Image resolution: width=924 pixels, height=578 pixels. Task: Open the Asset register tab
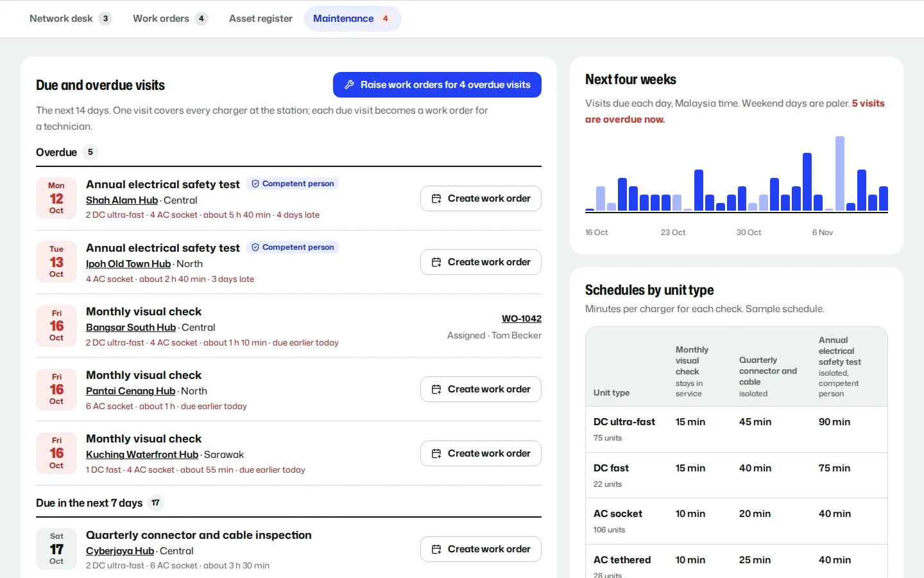coord(261,19)
